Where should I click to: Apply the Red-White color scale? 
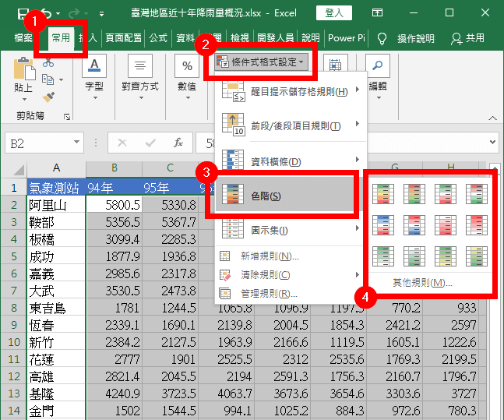477,225
